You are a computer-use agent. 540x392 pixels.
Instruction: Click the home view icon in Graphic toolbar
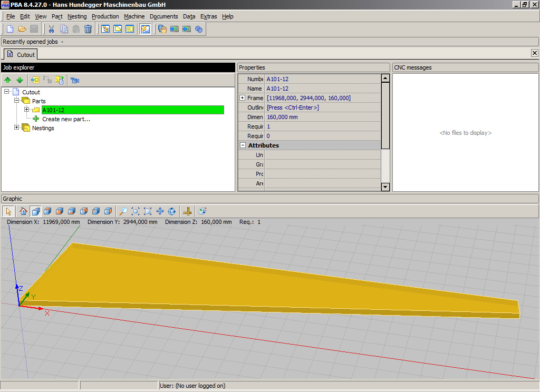click(x=23, y=211)
